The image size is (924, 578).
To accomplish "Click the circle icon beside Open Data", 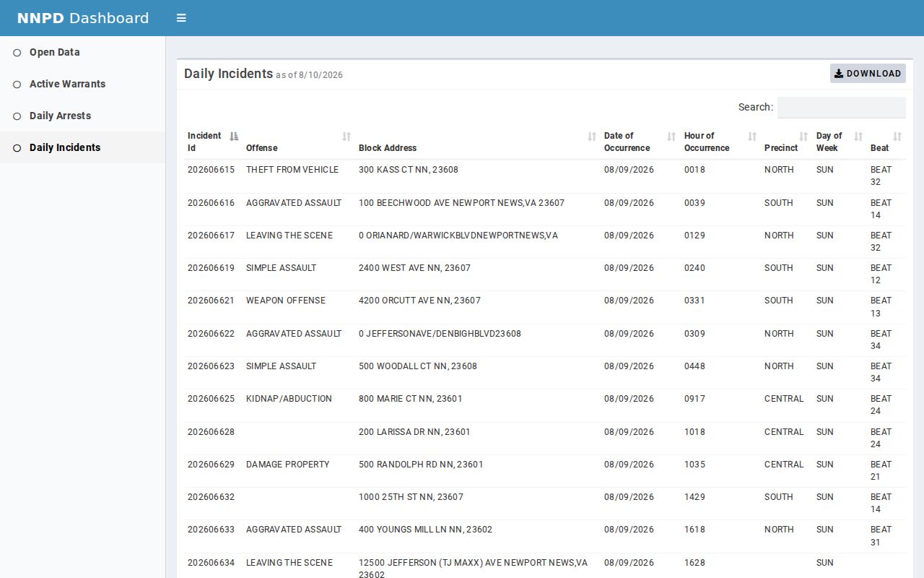I will coord(17,53).
